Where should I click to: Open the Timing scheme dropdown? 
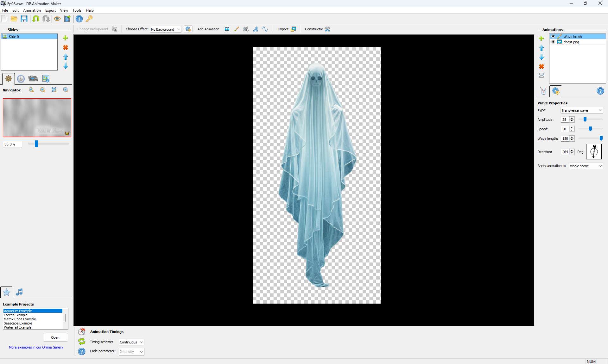click(131, 342)
